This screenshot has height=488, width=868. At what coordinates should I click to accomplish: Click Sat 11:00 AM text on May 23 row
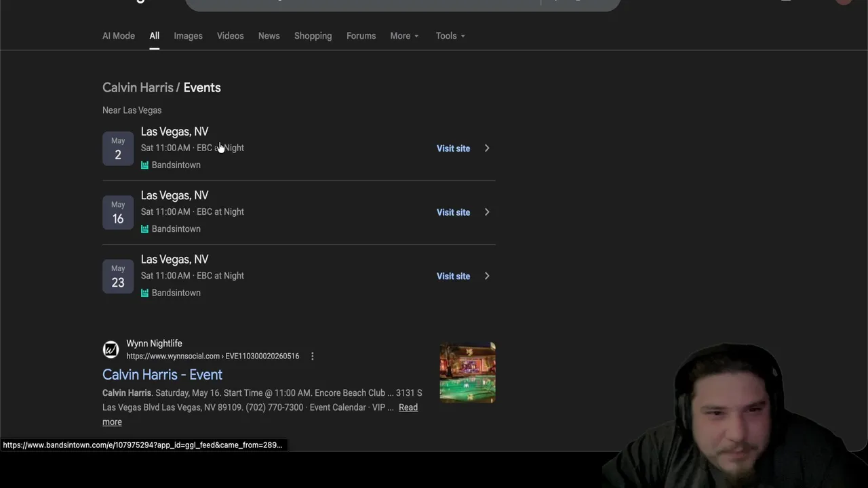[165, 275]
